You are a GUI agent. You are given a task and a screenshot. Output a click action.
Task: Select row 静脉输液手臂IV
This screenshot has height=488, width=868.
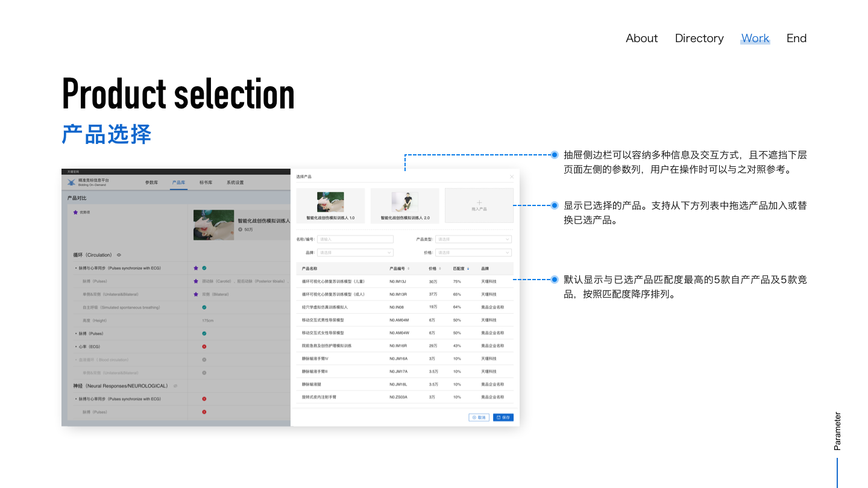(x=404, y=358)
